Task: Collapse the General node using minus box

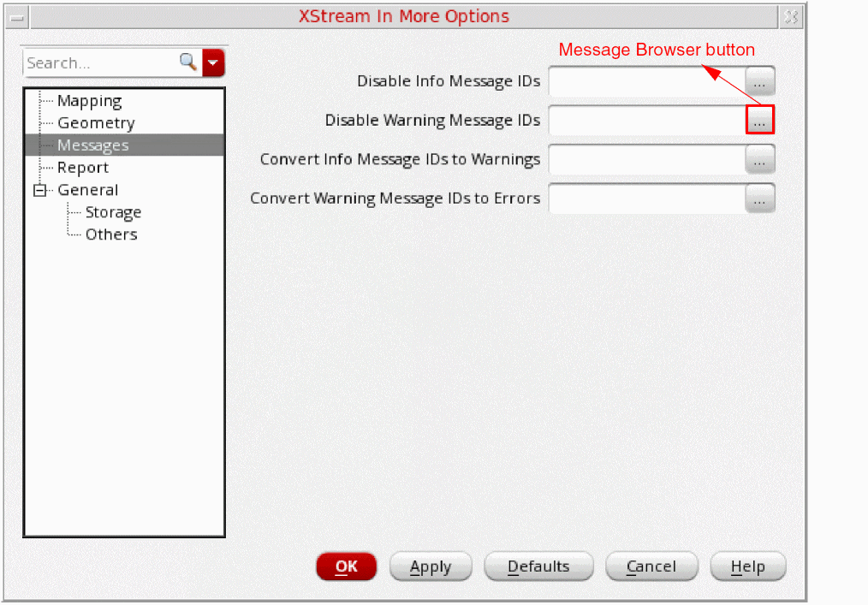Action: (x=40, y=190)
